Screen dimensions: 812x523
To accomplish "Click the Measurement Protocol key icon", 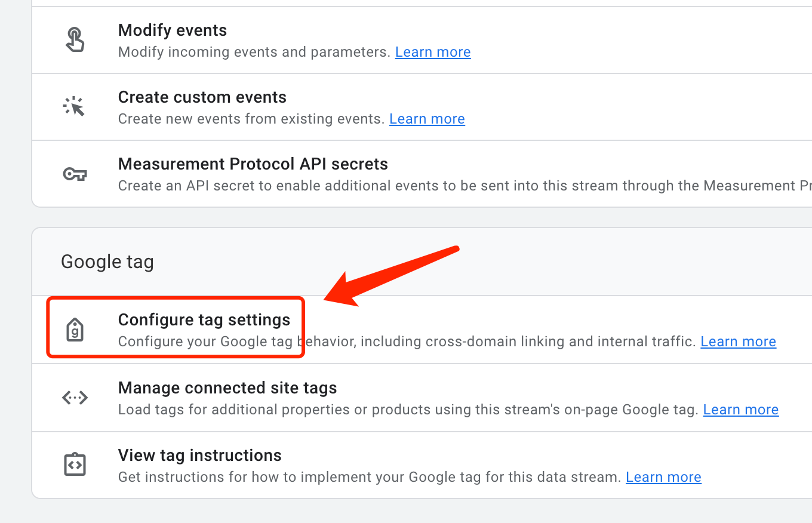I will [75, 174].
